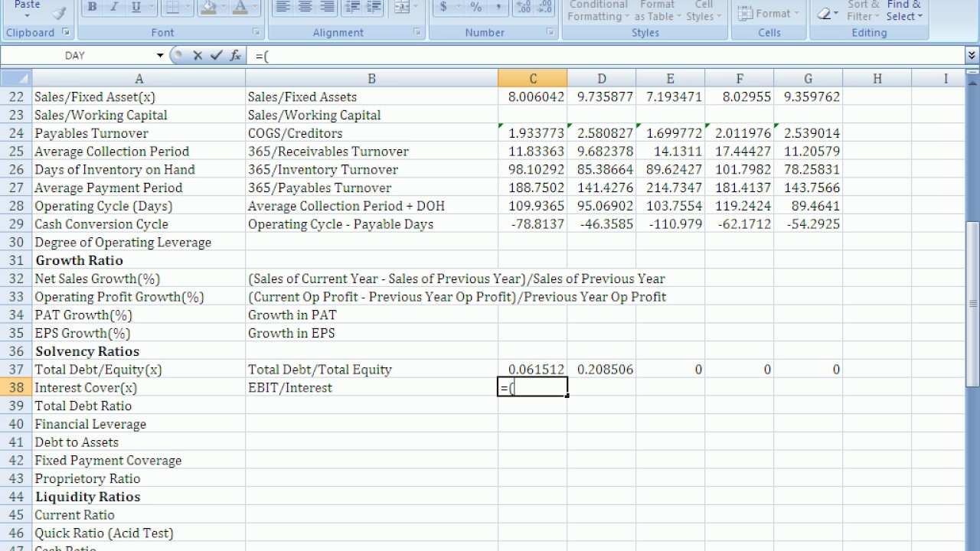Image resolution: width=980 pixels, height=551 pixels.
Task: Confirm the formula entry with the checkmark
Action: pyautogui.click(x=217, y=55)
